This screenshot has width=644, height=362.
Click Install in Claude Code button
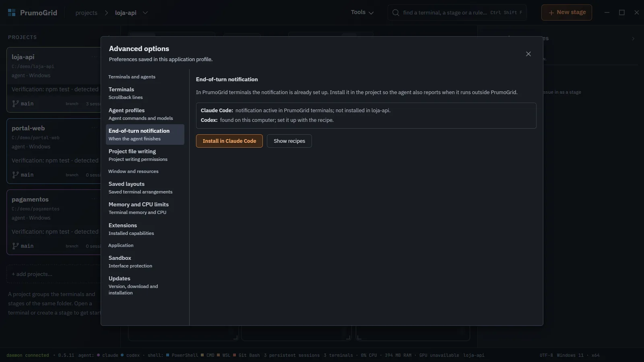[x=229, y=141]
